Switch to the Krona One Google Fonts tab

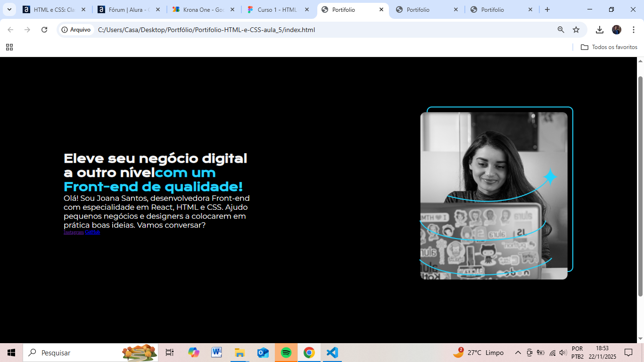pyautogui.click(x=203, y=9)
